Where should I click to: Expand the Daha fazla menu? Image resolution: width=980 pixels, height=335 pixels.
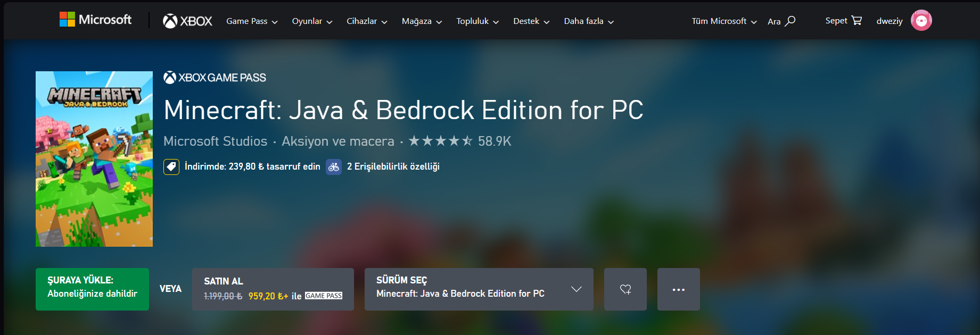tap(589, 21)
